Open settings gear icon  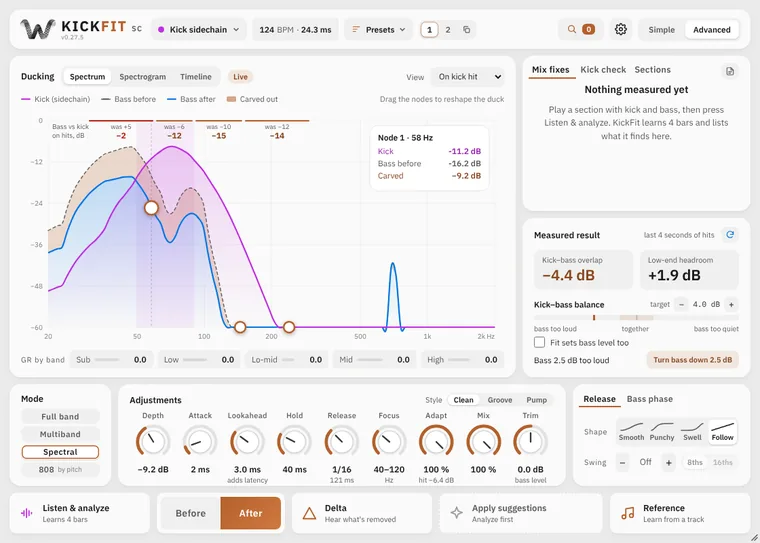620,30
